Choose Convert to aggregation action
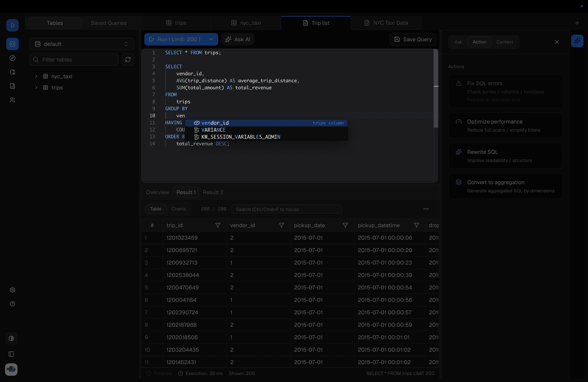Screen dimensions: 588x382 [x=506, y=186]
